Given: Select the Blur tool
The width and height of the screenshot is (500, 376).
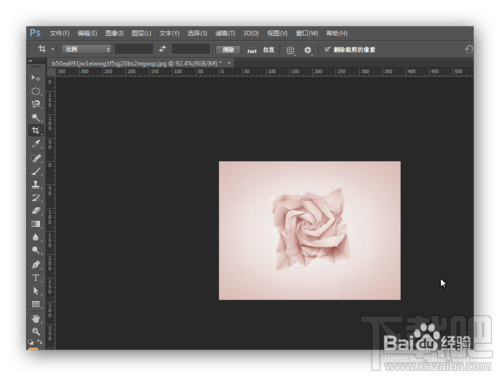Looking at the screenshot, I should click(36, 237).
